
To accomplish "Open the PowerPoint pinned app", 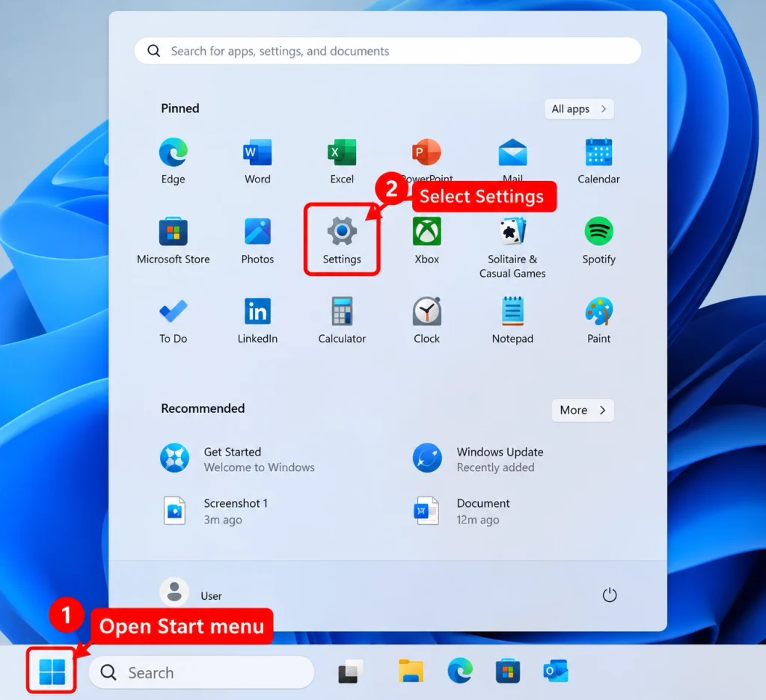I will (426, 153).
